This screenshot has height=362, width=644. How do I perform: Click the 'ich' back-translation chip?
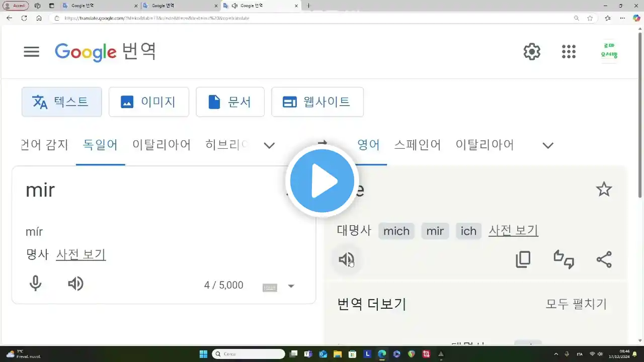[468, 231]
